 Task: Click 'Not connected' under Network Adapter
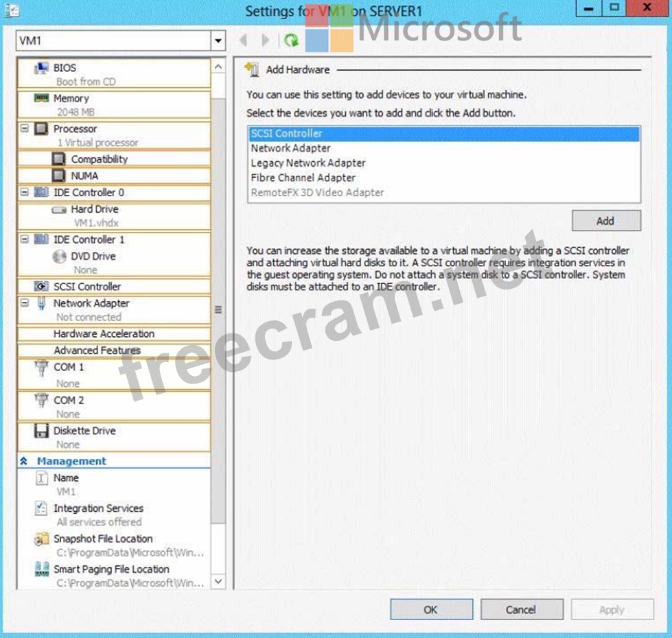(89, 318)
